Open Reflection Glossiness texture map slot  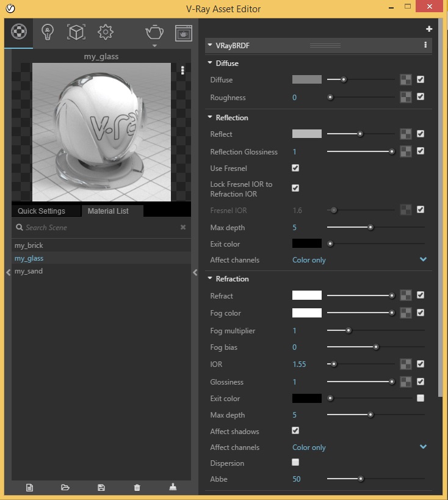406,151
